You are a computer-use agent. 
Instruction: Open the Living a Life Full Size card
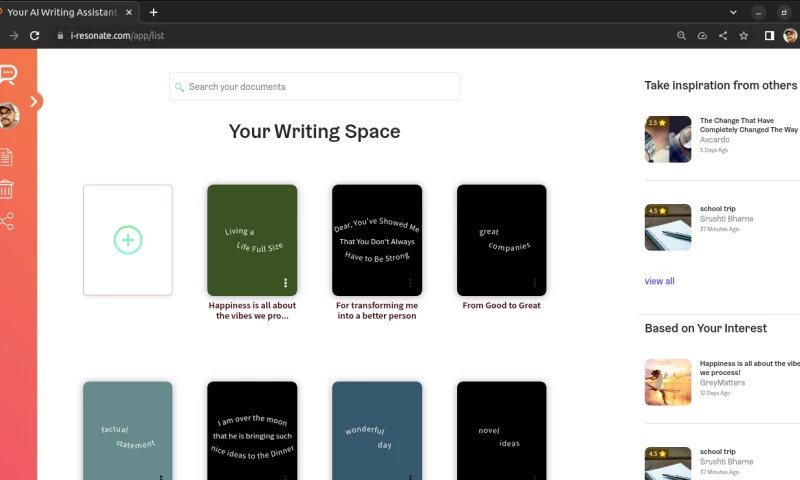(252, 240)
